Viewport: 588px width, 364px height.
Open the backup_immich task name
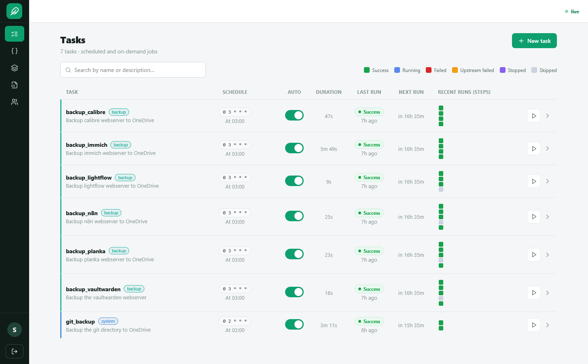click(x=87, y=145)
